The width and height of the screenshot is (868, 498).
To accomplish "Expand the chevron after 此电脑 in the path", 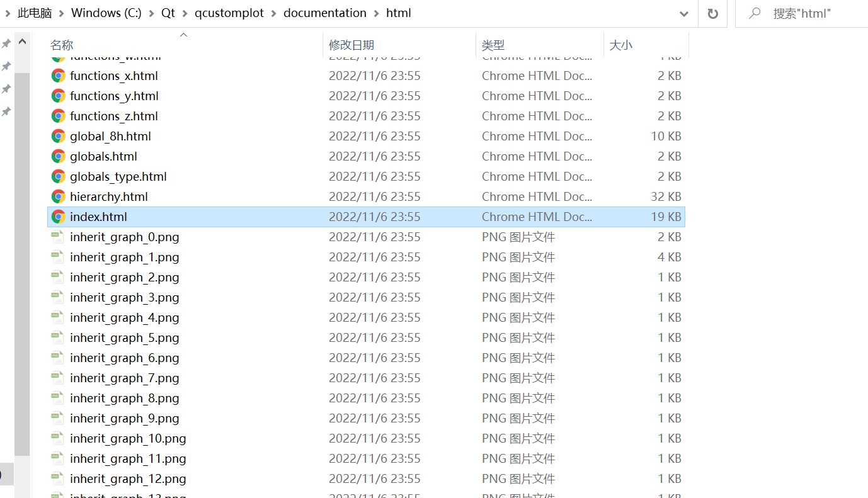I will pyautogui.click(x=62, y=13).
